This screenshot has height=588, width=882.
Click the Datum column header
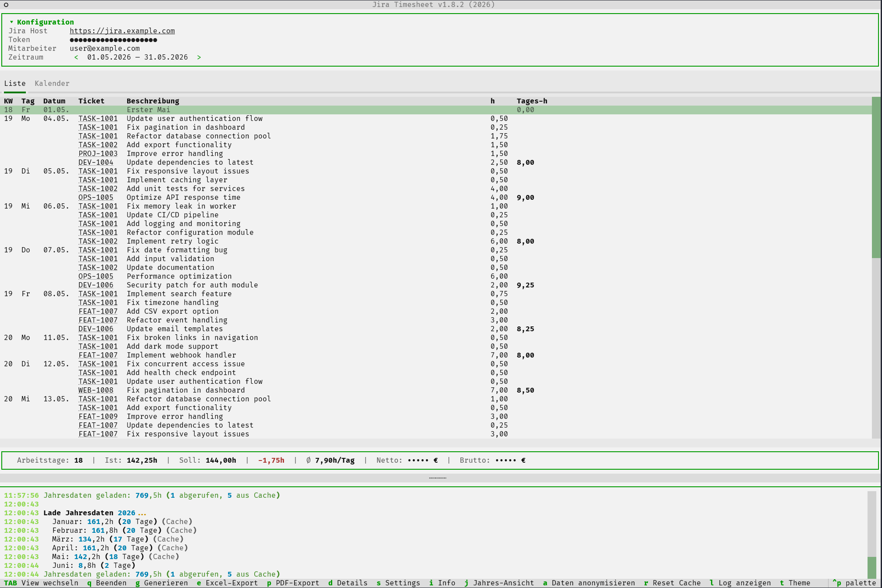[x=54, y=101]
